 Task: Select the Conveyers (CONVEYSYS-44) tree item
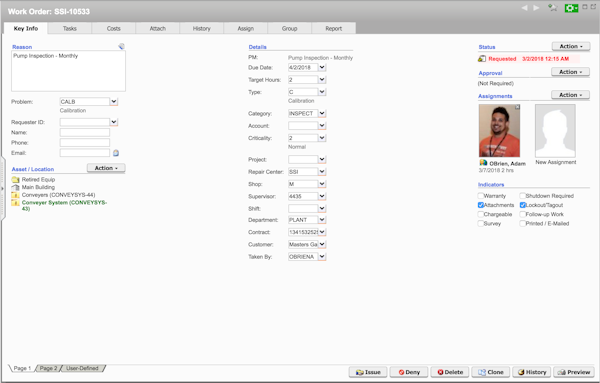pos(58,195)
